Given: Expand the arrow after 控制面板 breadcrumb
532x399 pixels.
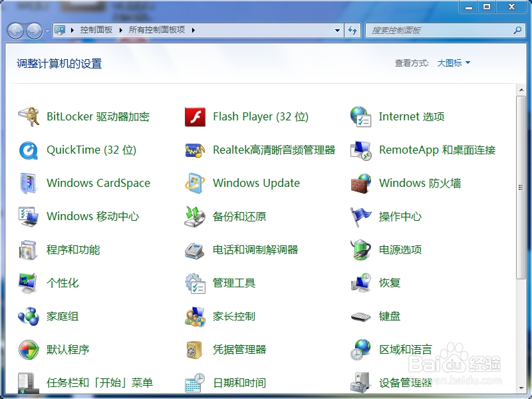Looking at the screenshot, I should click(121, 30).
